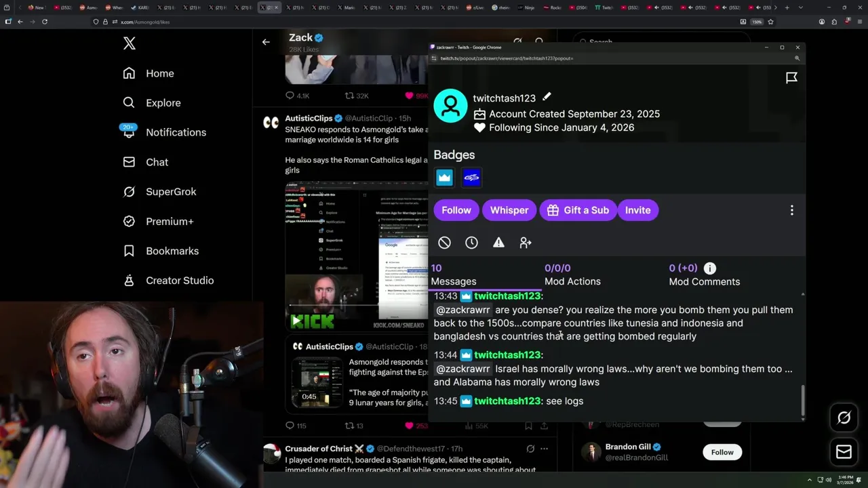This screenshot has width=868, height=488.
Task: Click the back arrow beside Zack profile header
Action: [266, 42]
